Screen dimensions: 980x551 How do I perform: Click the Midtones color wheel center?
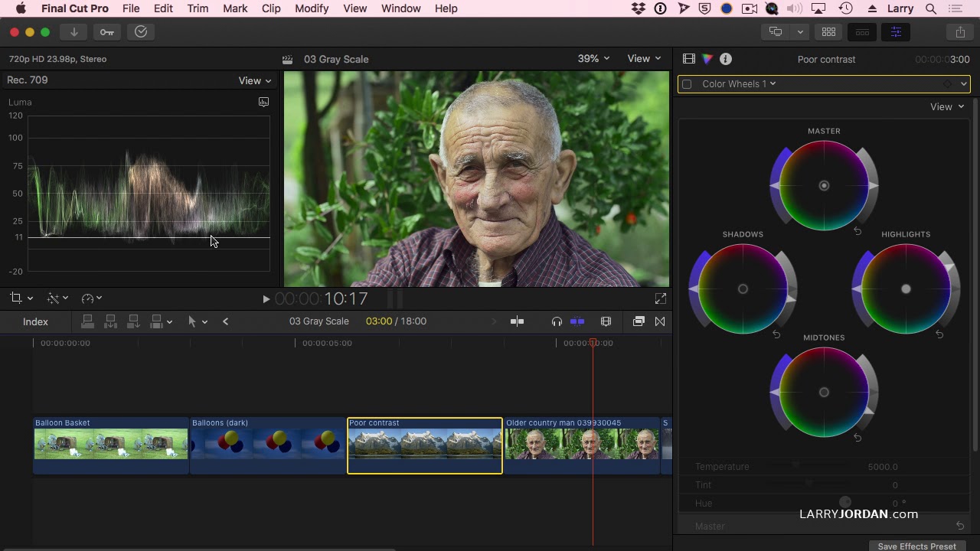coord(824,393)
